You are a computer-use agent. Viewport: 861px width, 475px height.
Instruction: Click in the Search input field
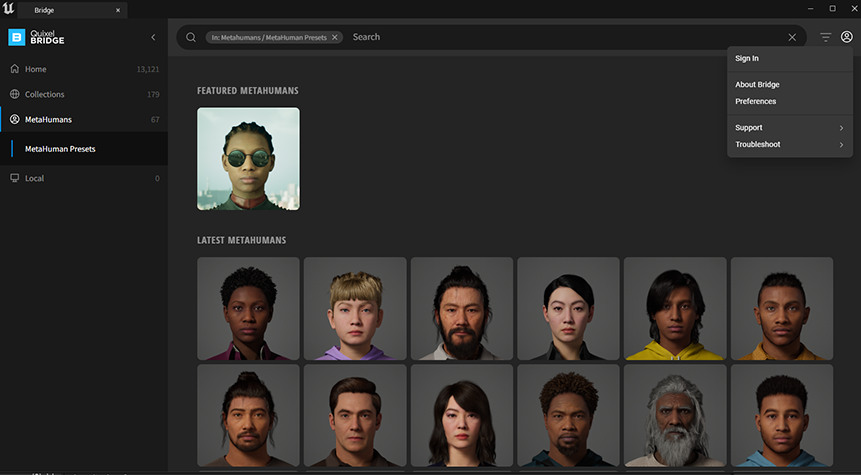tap(560, 37)
